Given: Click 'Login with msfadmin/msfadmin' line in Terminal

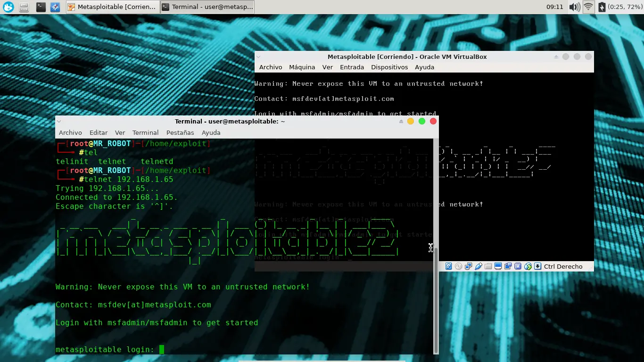Looking at the screenshot, I should pos(157,323).
